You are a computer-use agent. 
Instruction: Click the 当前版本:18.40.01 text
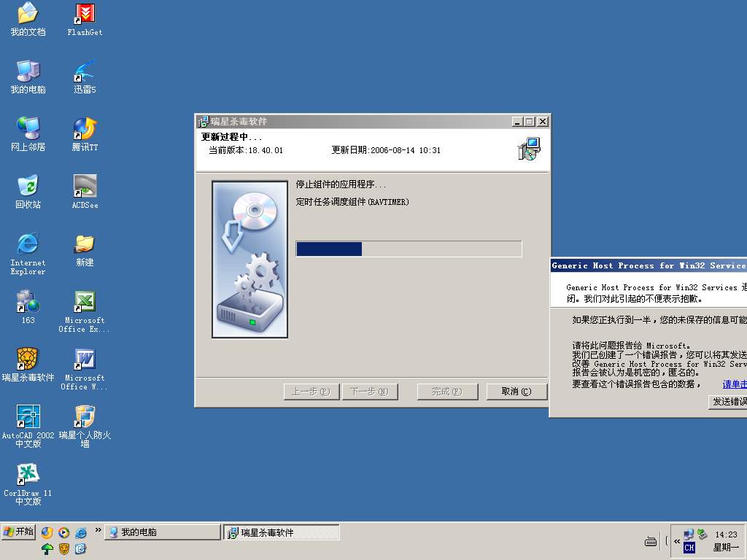click(x=246, y=150)
